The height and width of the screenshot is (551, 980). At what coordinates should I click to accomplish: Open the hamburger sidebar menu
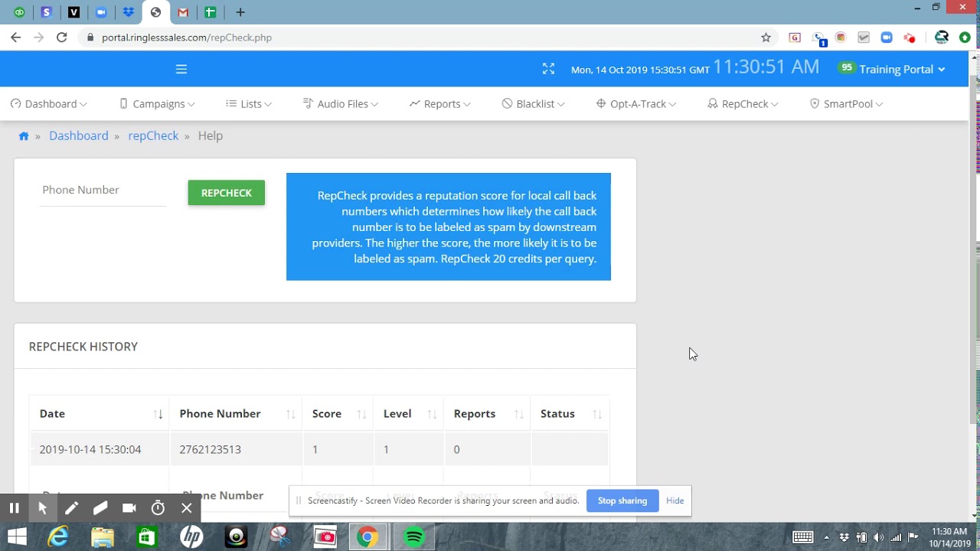tap(181, 69)
